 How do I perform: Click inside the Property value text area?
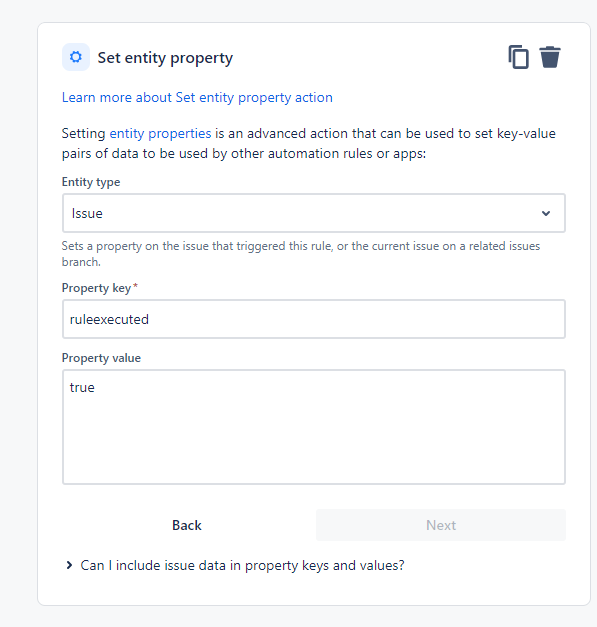[x=314, y=427]
